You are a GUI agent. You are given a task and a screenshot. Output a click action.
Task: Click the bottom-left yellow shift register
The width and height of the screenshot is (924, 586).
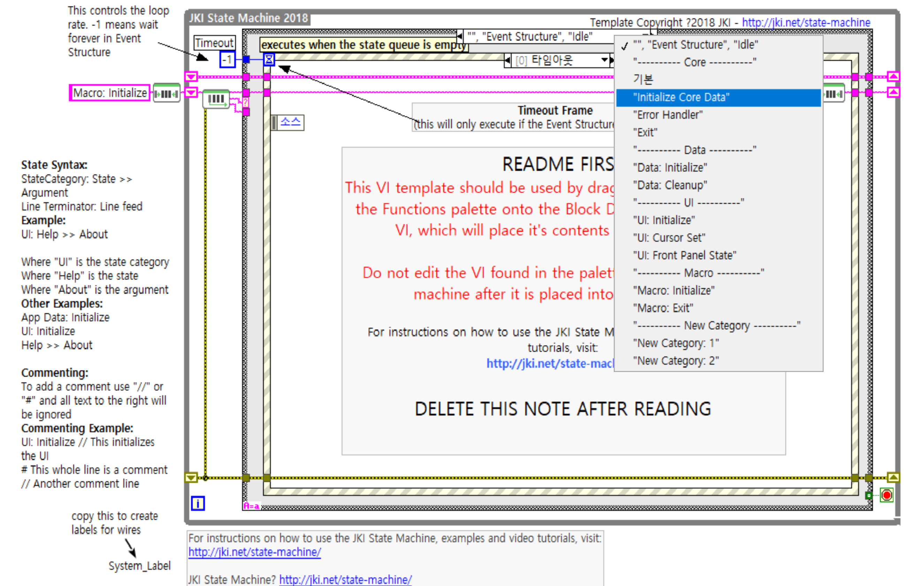click(x=191, y=478)
